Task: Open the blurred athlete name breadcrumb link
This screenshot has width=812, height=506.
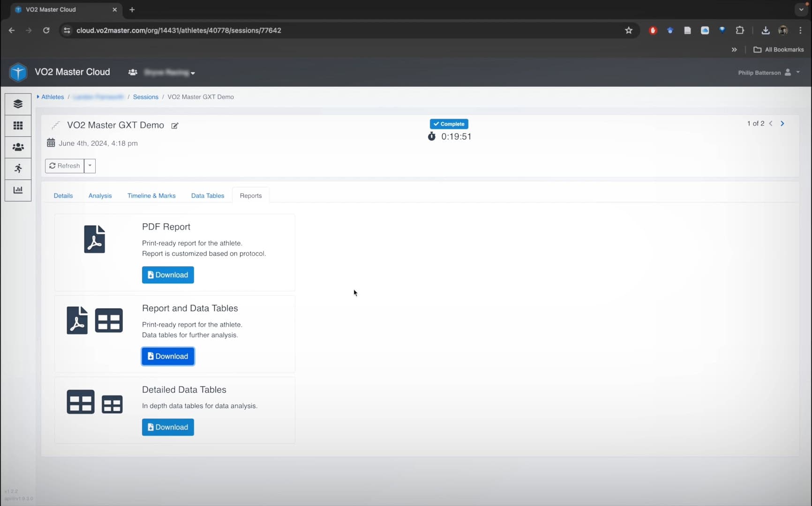Action: (x=98, y=97)
